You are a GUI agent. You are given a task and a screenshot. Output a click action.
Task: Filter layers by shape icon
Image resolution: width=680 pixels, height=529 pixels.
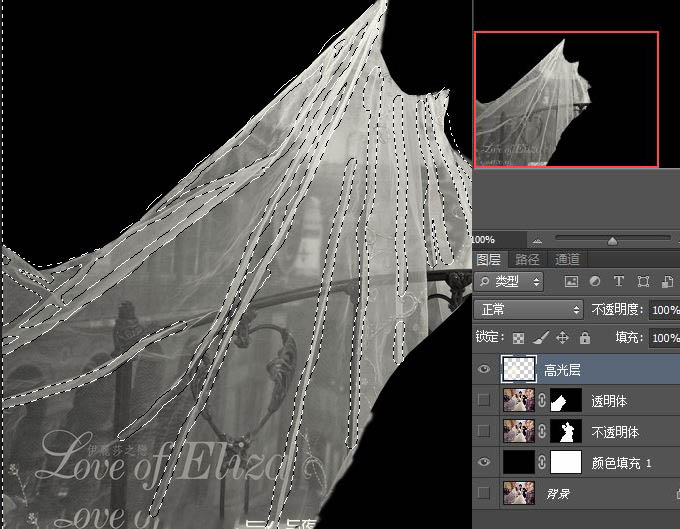click(x=643, y=282)
